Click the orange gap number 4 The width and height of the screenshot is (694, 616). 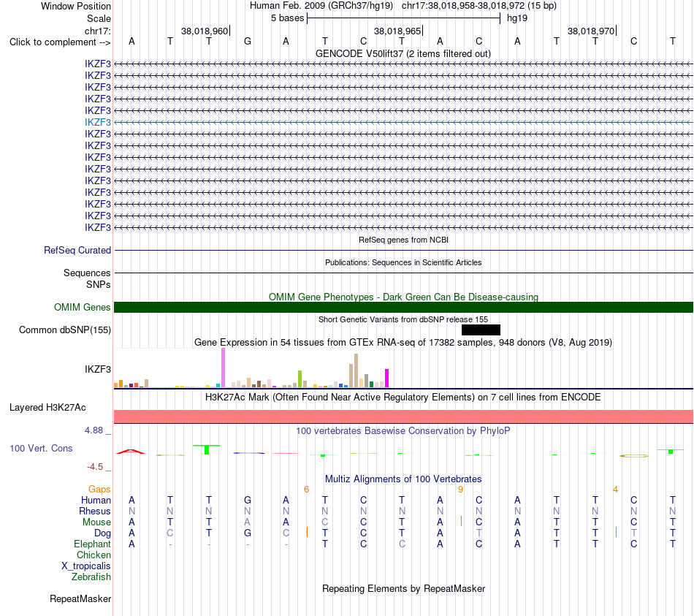click(x=615, y=490)
